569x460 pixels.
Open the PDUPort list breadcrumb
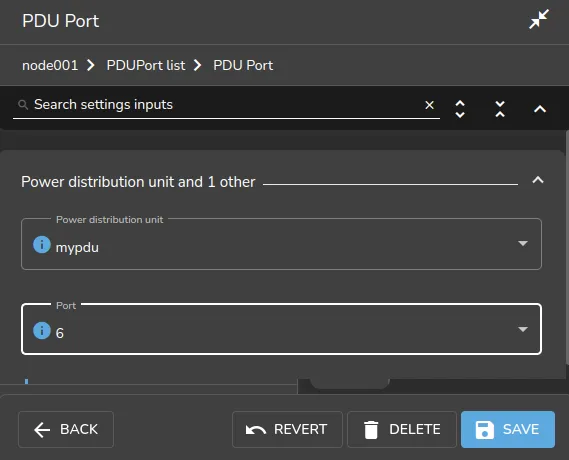[146, 65]
